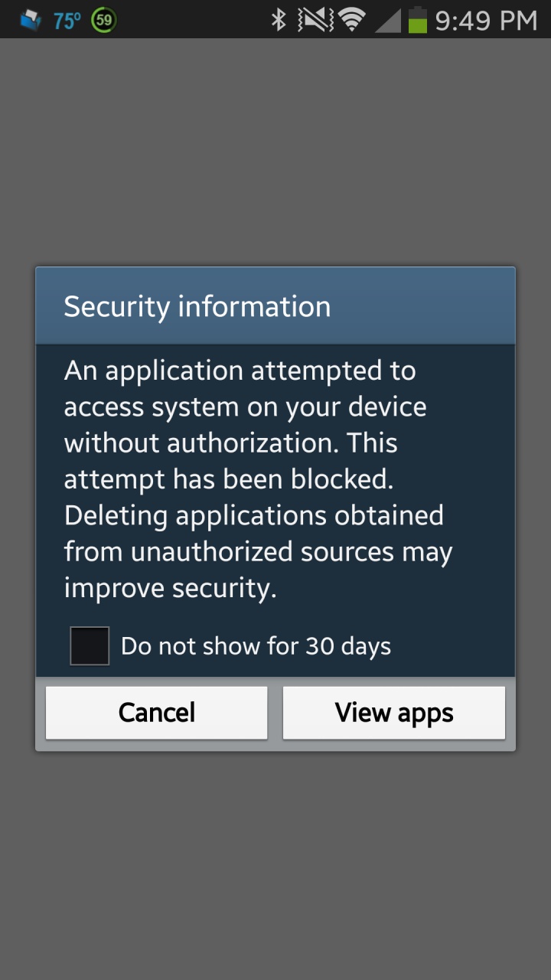Image resolution: width=551 pixels, height=980 pixels.
Task: Tap the vibrate/silent mode icon
Action: pyautogui.click(x=315, y=20)
